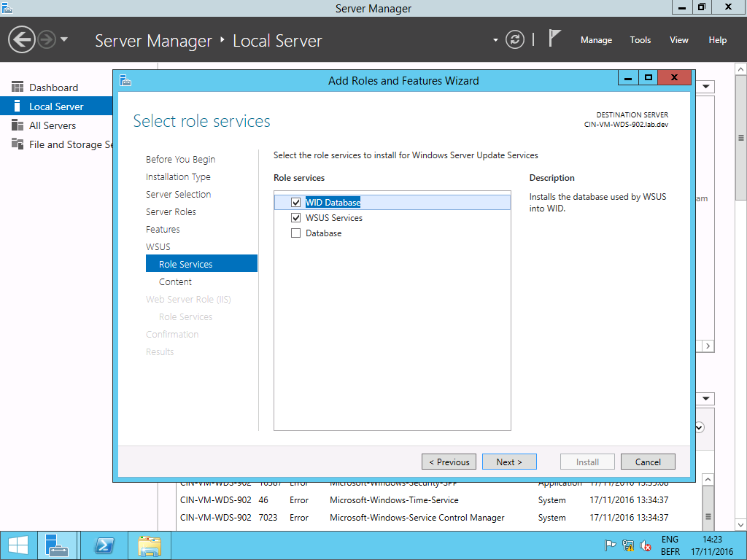
Task: Open the Action Center flag in system tray
Action: pyautogui.click(x=610, y=545)
